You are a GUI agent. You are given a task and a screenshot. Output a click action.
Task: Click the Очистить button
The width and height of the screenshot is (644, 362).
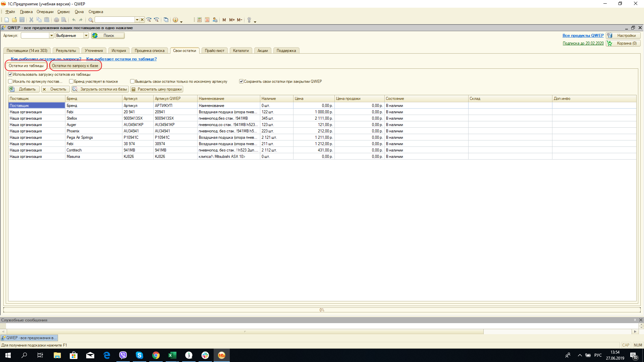tap(56, 89)
